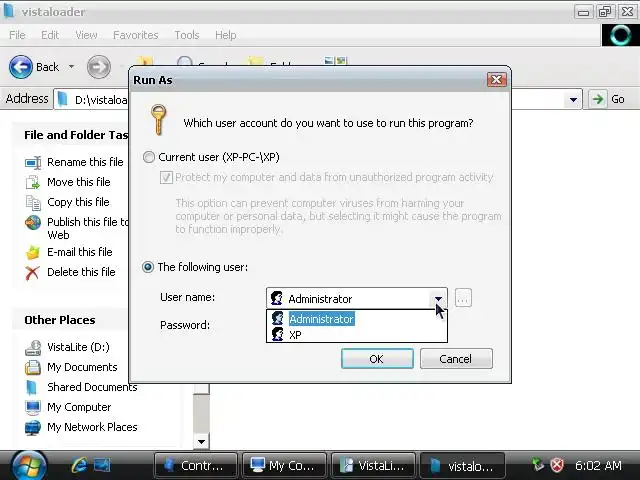Select The following user radio button

click(148, 267)
